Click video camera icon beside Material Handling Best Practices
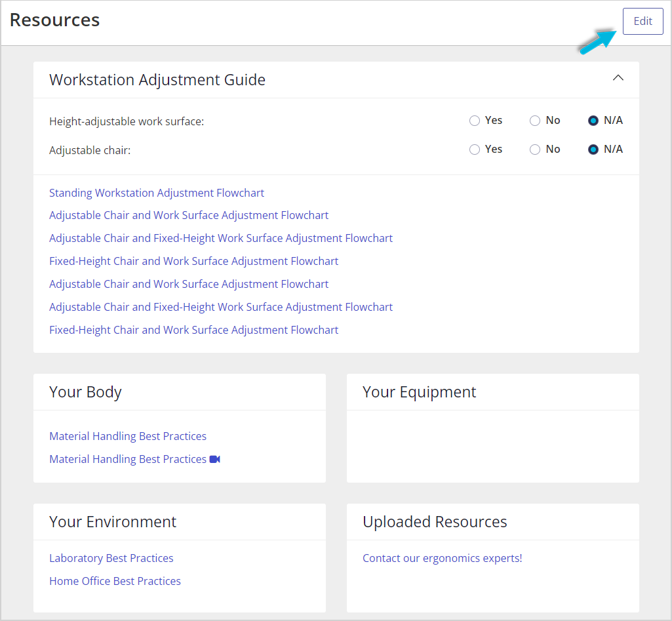Screen dimensions: 672x621 pos(215,460)
